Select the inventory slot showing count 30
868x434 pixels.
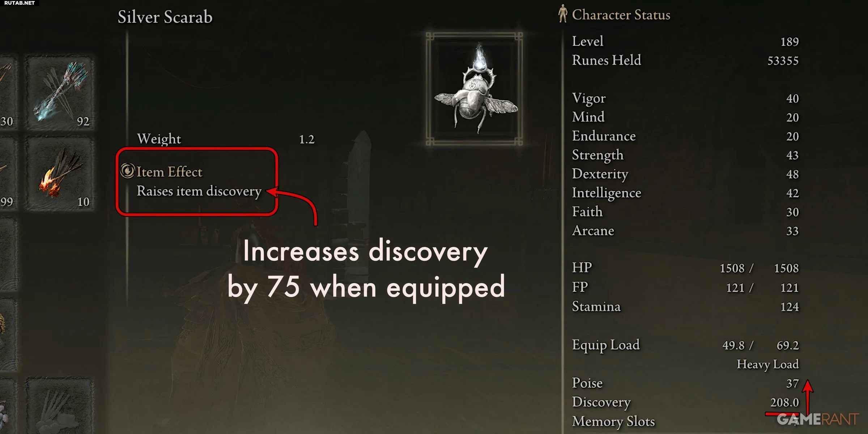(8, 92)
